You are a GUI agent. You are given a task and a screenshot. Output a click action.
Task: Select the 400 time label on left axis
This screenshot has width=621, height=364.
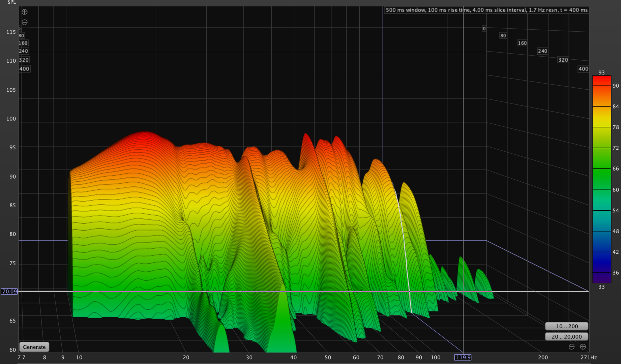[x=24, y=69]
